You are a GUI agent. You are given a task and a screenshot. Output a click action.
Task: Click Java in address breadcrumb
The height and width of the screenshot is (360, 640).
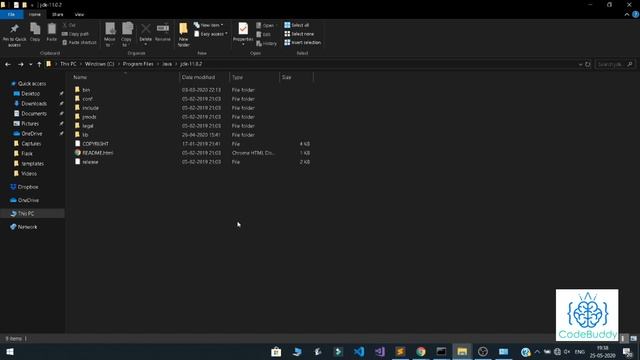[167, 64]
